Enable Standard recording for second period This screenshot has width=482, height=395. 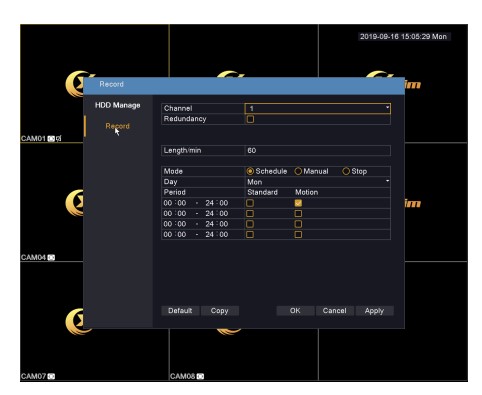click(x=250, y=214)
